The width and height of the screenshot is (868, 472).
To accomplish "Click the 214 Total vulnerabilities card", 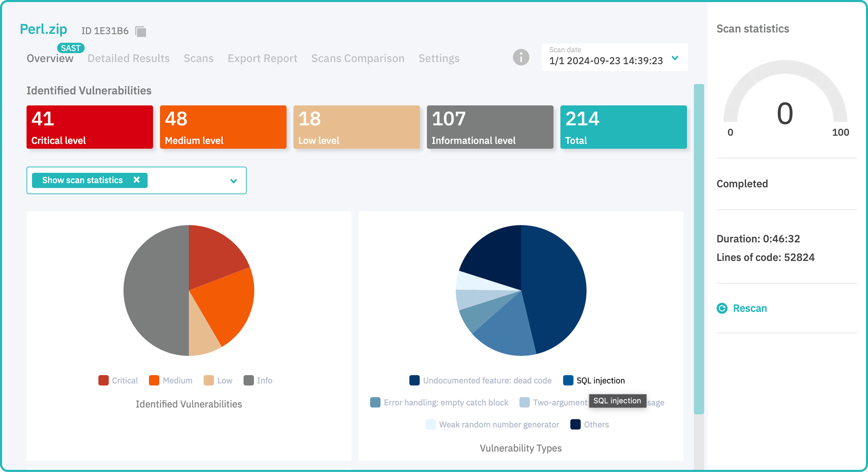I will click(623, 127).
